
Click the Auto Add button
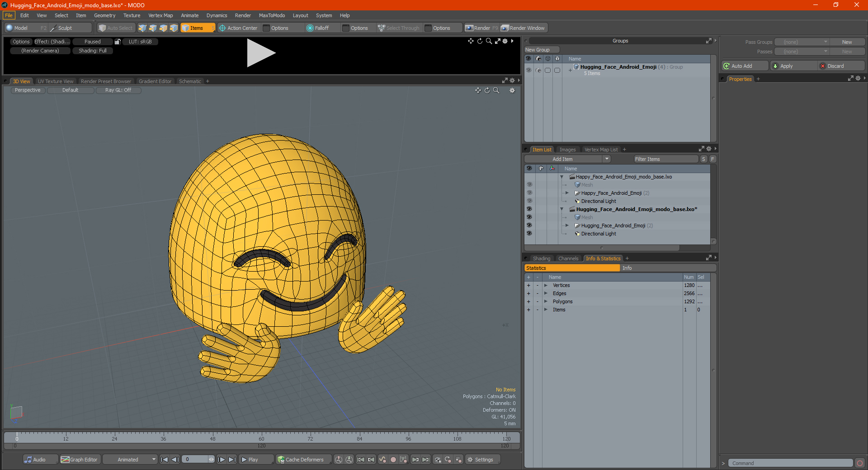pyautogui.click(x=745, y=66)
